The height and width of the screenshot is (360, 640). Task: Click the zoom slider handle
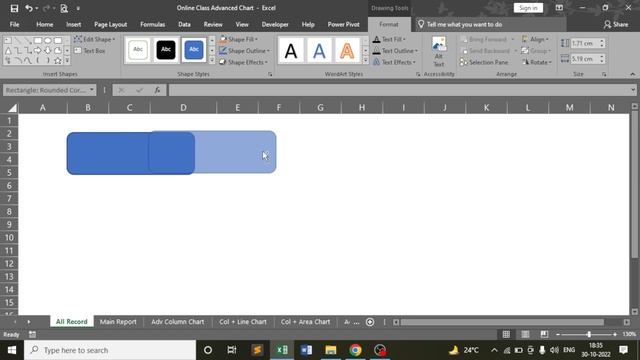coord(589,334)
